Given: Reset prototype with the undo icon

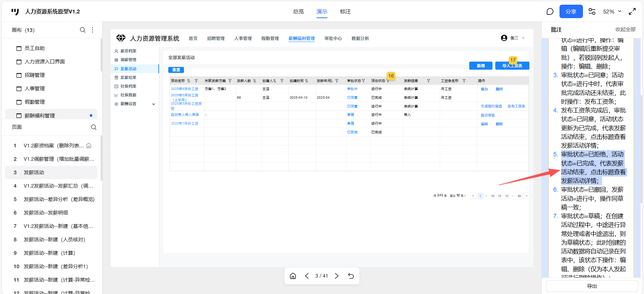Looking at the screenshot, I should 351,276.
